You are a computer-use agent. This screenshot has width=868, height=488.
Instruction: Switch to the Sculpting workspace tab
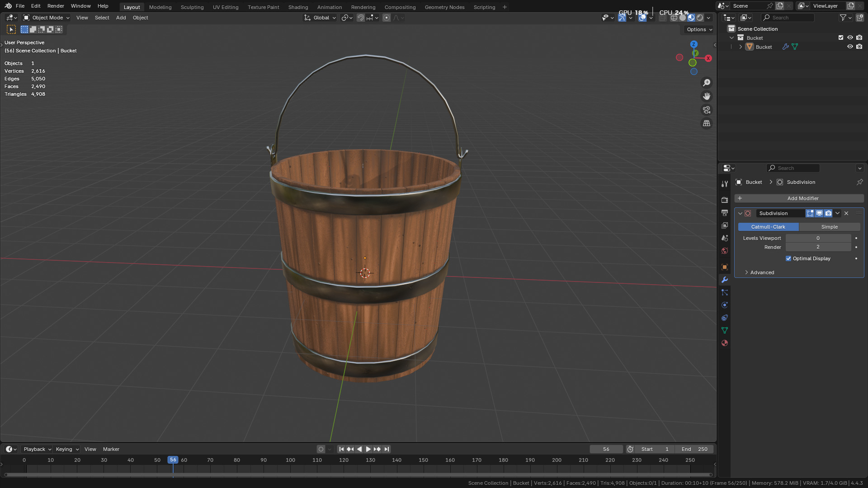192,7
